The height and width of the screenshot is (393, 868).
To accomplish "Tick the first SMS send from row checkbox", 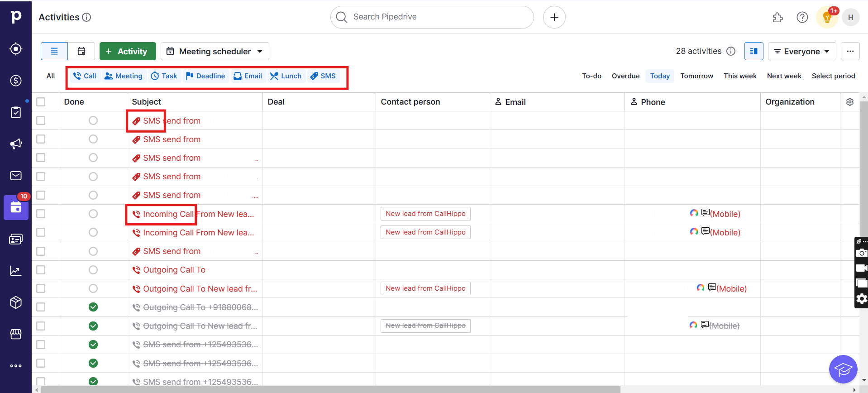I will (x=41, y=120).
